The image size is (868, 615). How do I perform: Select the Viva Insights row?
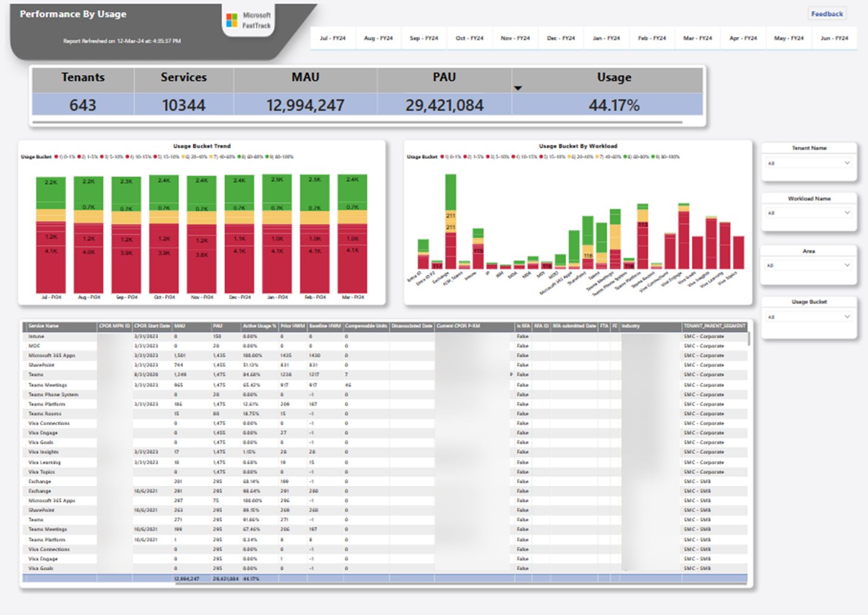385,452
